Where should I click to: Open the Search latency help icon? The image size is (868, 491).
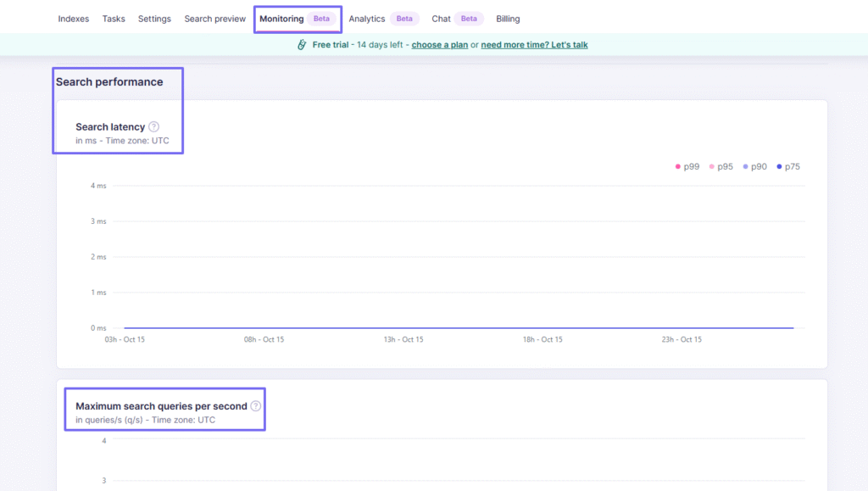coord(153,126)
